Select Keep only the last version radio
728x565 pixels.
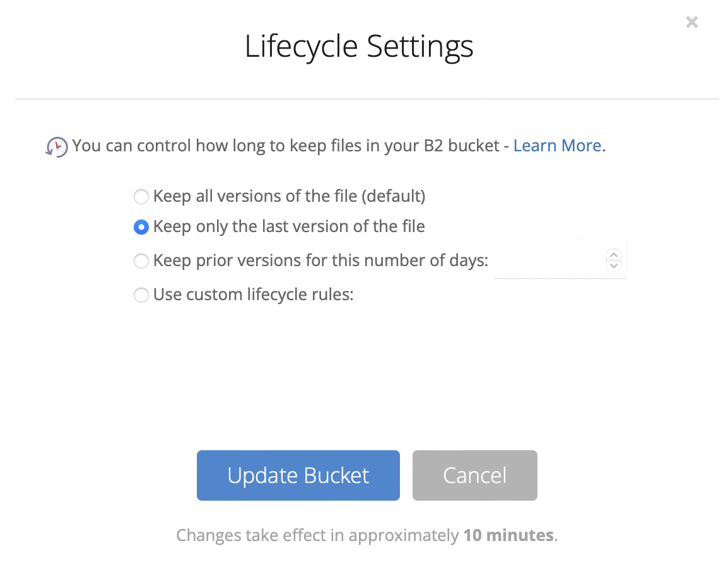tap(141, 227)
